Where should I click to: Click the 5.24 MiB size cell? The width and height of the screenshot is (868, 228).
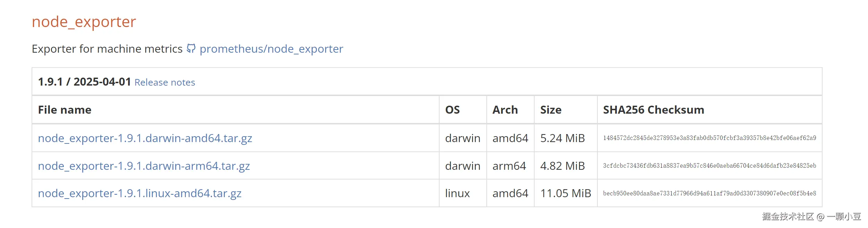[562, 138]
